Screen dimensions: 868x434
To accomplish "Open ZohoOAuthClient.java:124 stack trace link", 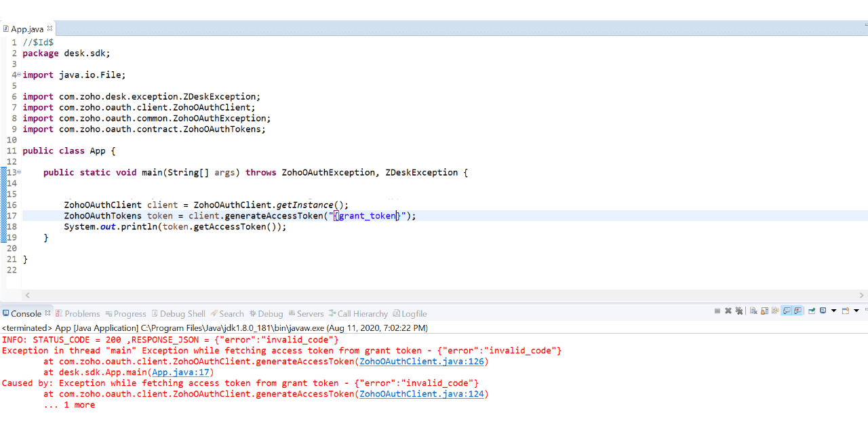I will coord(422,394).
